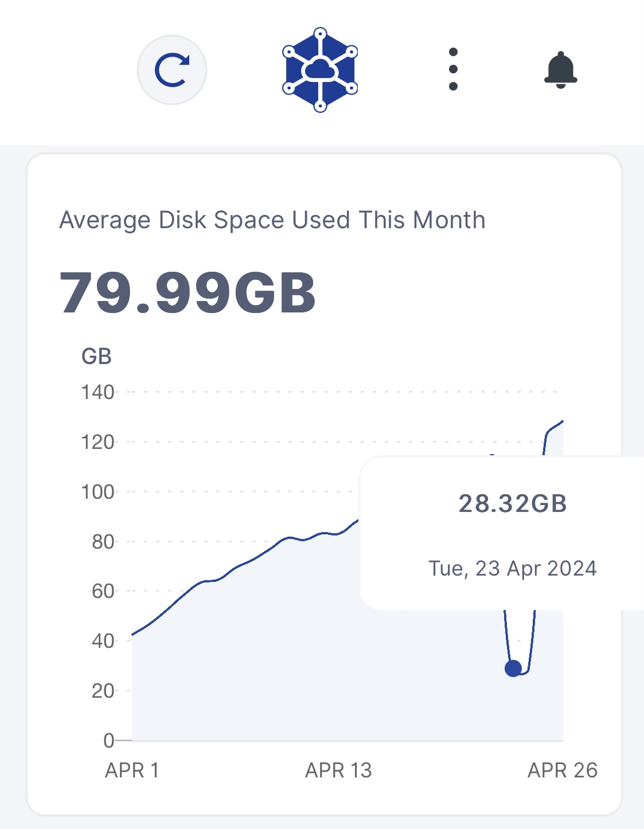Viewport: 644px width, 829px height.
Task: Click the 140 y-axis label
Action: tap(97, 392)
